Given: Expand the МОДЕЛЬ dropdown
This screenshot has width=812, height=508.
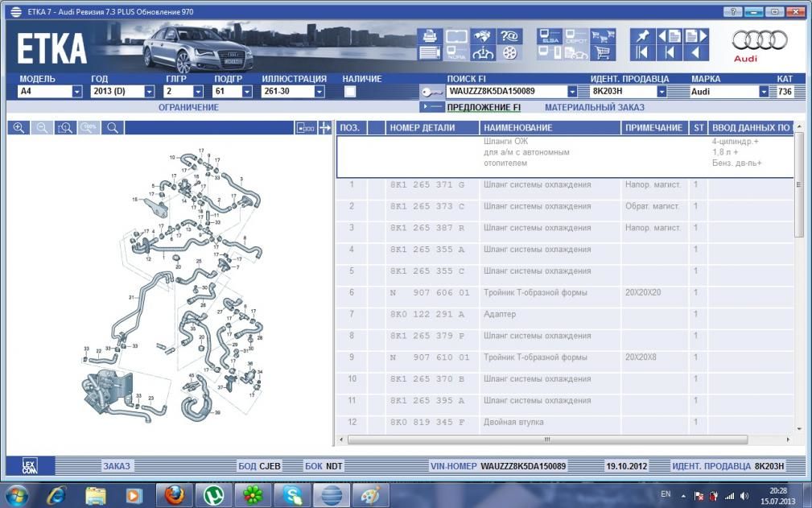Looking at the screenshot, I should click(x=76, y=92).
